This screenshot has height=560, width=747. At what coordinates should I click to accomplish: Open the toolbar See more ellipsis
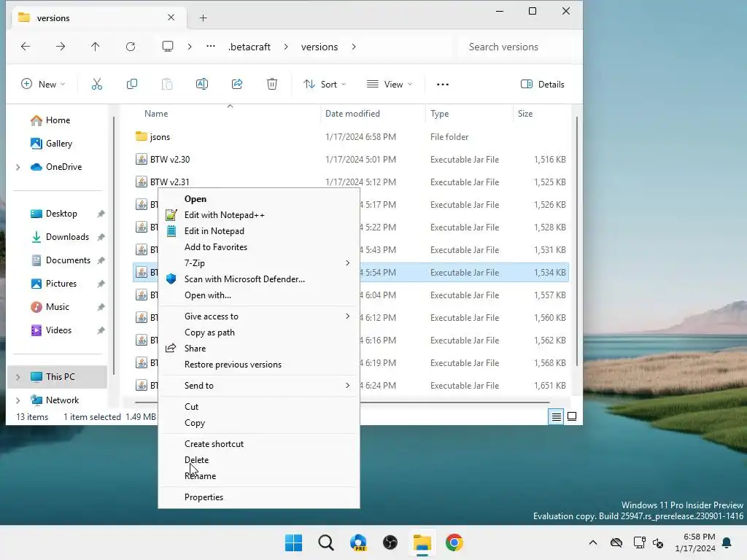click(x=443, y=85)
